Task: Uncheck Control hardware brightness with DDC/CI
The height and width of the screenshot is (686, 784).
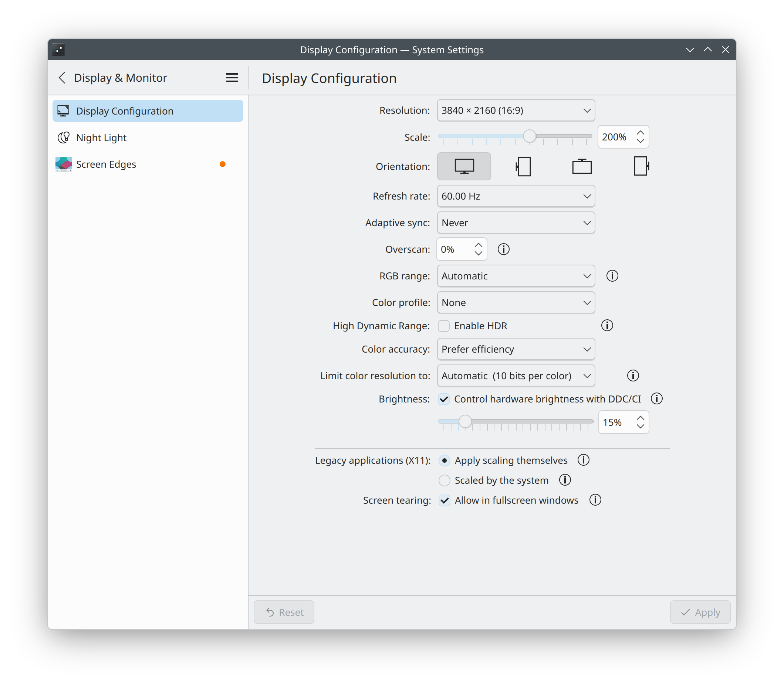Action: point(443,399)
